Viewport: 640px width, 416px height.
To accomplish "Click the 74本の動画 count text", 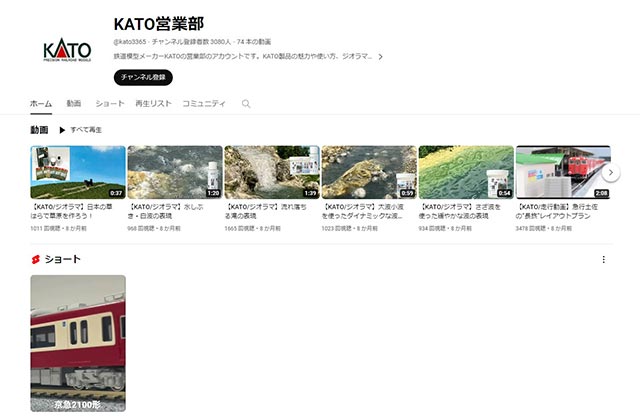I will click(254, 42).
